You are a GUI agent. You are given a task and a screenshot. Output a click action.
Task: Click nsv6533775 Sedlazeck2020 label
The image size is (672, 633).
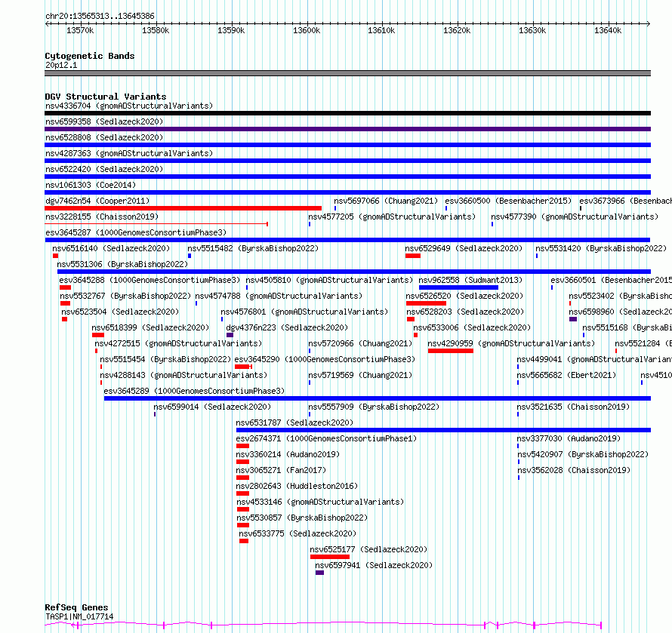pyautogui.click(x=297, y=533)
